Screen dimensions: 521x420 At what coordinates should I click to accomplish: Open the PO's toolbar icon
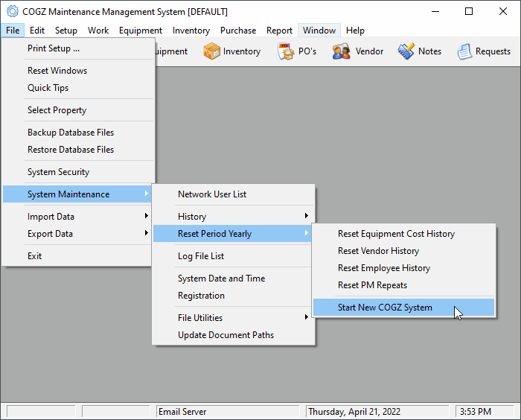(x=286, y=51)
